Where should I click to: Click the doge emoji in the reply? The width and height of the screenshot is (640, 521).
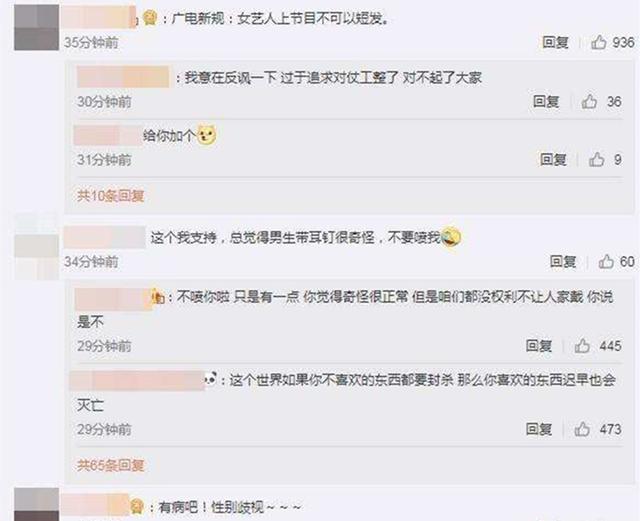(207, 135)
